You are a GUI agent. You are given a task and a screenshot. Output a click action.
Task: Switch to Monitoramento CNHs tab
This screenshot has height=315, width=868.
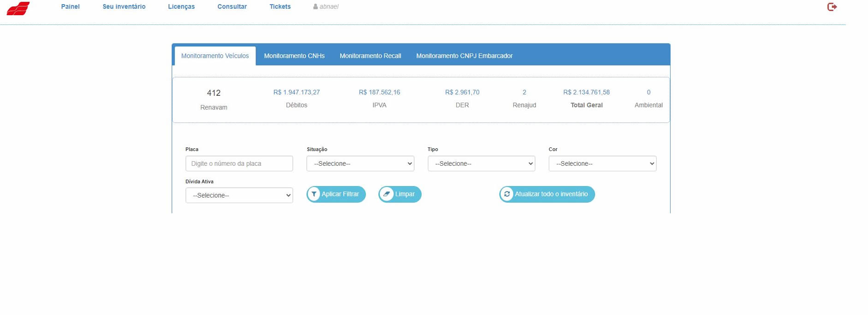coord(294,56)
